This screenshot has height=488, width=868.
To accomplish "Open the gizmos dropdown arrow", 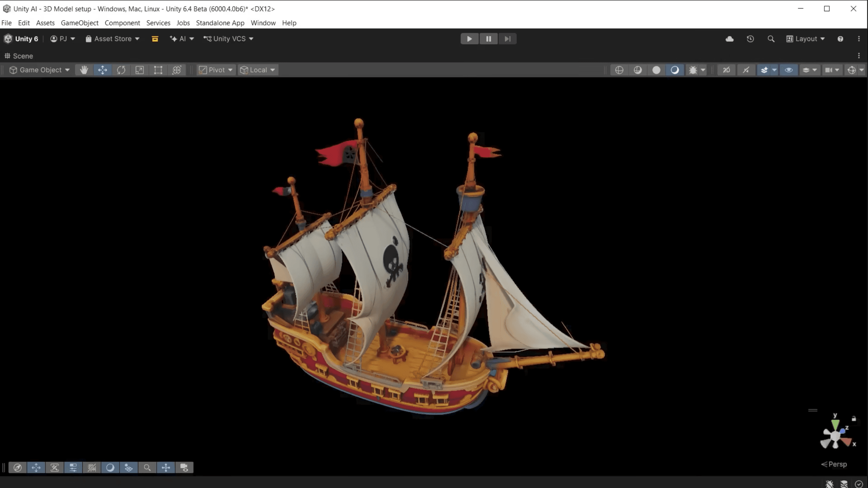I will 862,70.
